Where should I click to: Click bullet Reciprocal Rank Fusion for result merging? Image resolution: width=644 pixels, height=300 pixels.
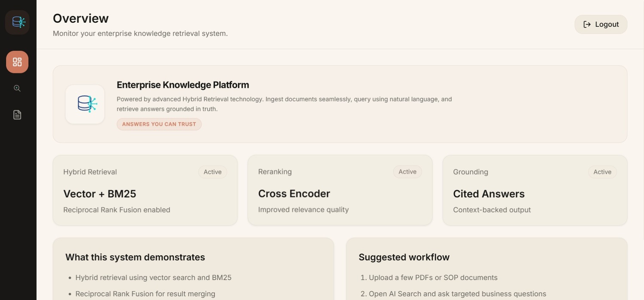[145, 294]
